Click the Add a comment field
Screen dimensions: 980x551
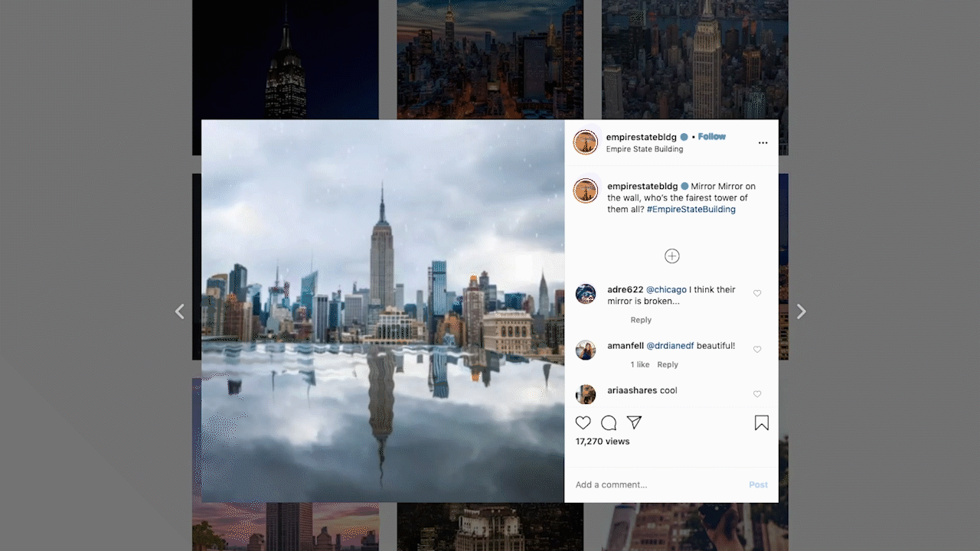click(658, 484)
